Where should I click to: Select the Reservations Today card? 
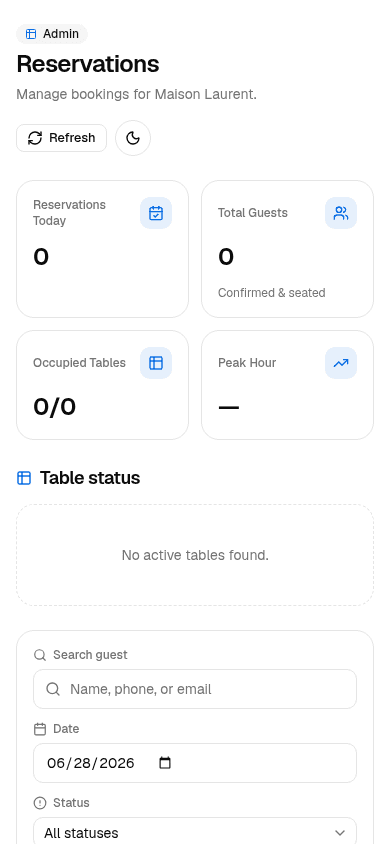pyautogui.click(x=102, y=249)
